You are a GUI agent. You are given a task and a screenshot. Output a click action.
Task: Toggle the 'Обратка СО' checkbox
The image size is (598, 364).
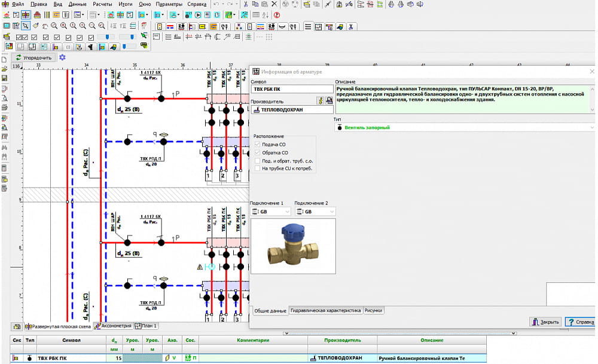(x=257, y=153)
